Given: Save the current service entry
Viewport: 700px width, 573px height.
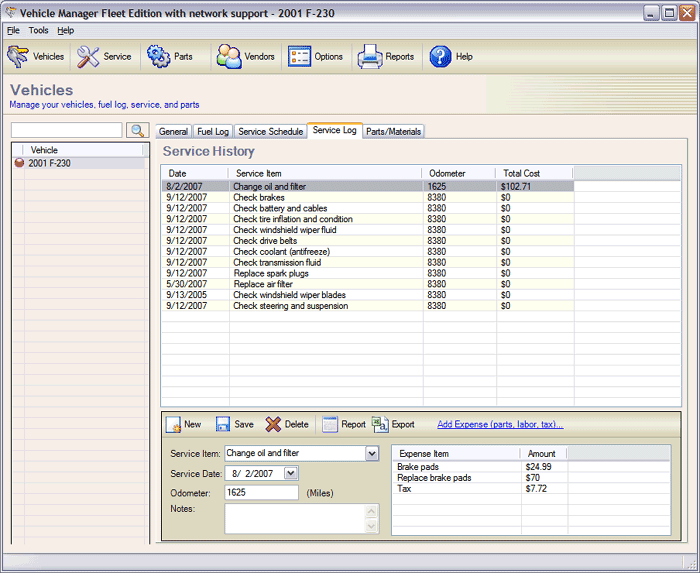Looking at the screenshot, I should coord(234,424).
